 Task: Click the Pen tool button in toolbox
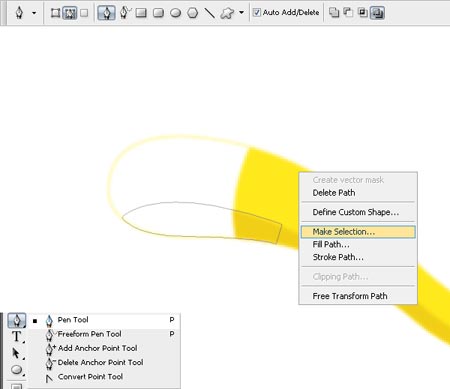point(17,320)
